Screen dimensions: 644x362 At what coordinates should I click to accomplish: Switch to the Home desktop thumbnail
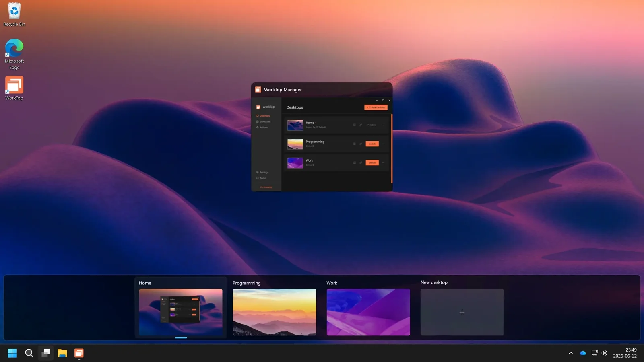point(181,312)
